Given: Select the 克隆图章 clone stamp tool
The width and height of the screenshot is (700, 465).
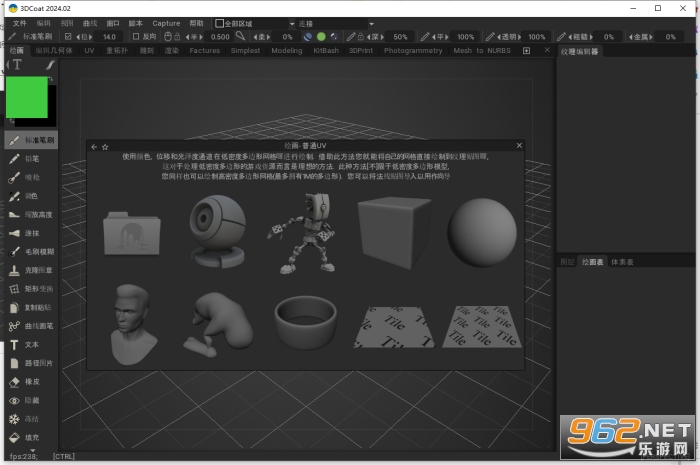Looking at the screenshot, I should coord(31,270).
